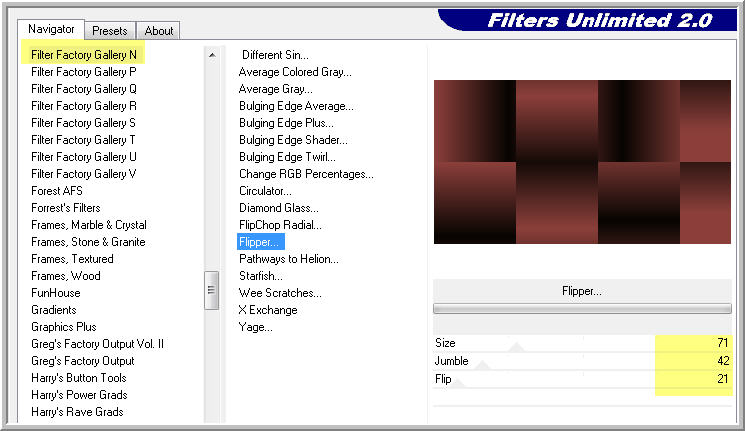Select Harry's Power Grads category
Viewport: 745px width, 431px height.
(79, 395)
